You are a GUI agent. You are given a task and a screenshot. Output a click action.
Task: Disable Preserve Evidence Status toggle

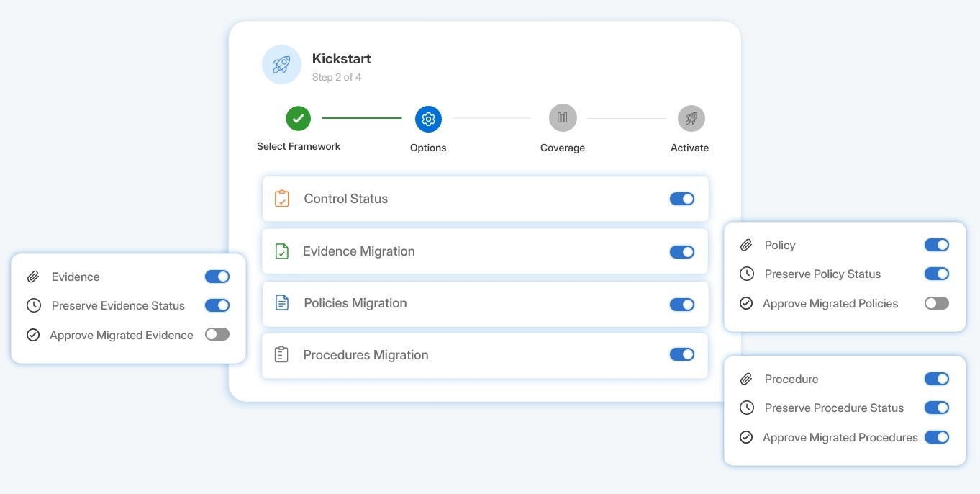217,305
